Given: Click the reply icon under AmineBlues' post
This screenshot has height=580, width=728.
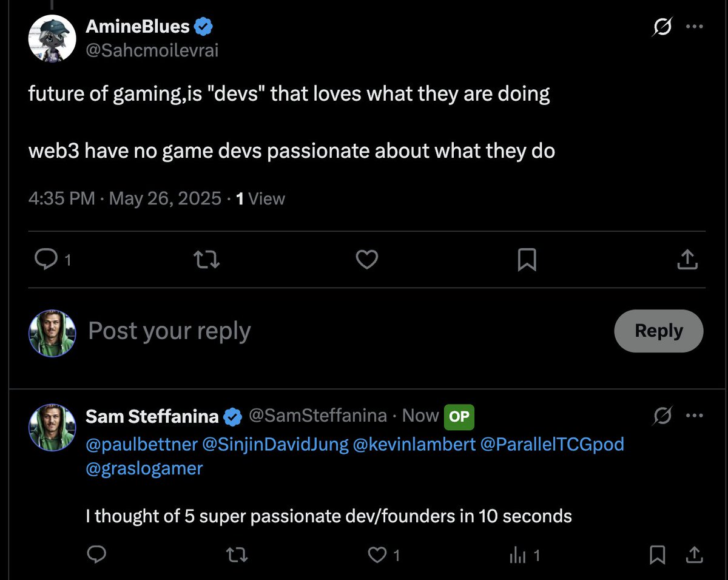Looking at the screenshot, I should coord(45,260).
